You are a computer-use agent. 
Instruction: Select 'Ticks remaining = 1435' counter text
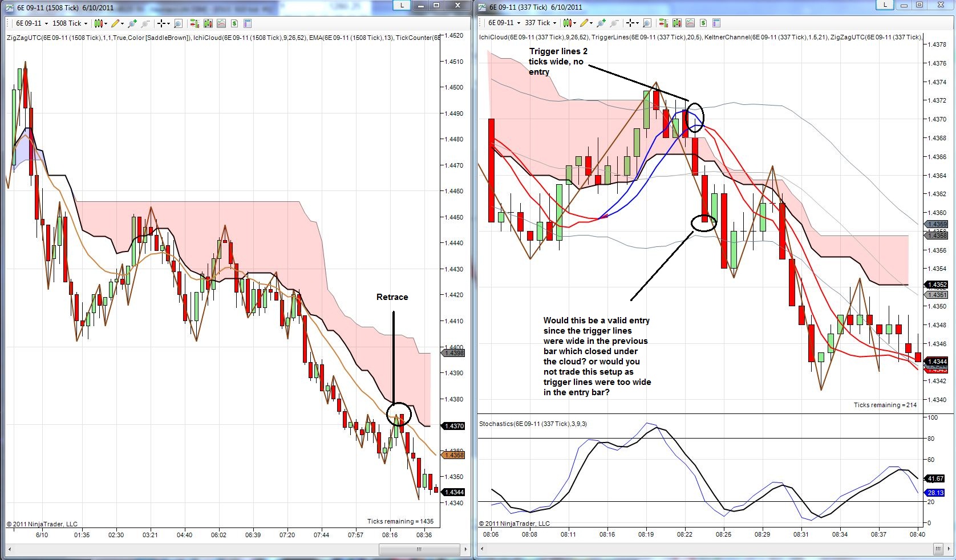pos(400,521)
